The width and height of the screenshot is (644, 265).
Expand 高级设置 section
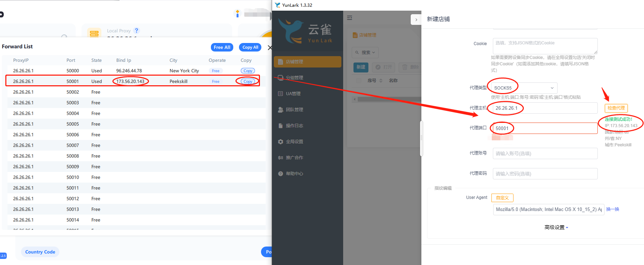click(557, 227)
